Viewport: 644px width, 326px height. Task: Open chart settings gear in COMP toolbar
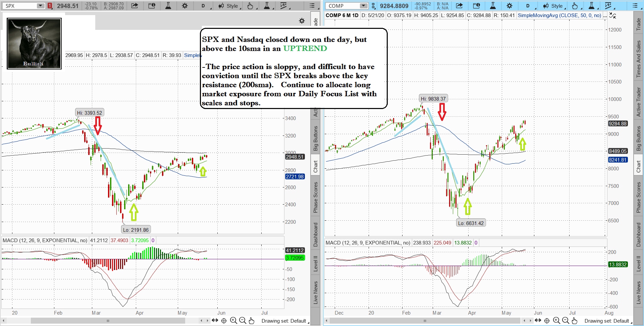pyautogui.click(x=509, y=6)
